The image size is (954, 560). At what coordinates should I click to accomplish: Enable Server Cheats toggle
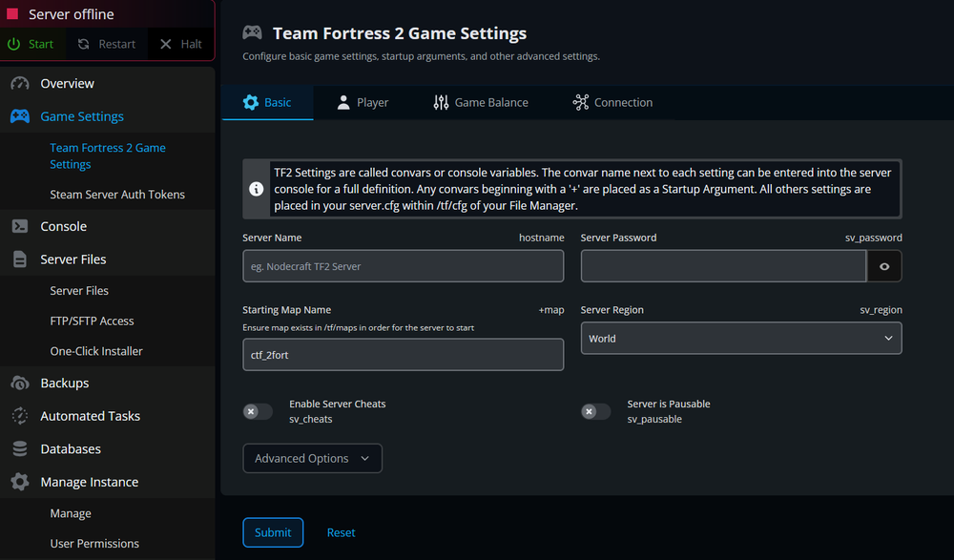click(x=258, y=411)
